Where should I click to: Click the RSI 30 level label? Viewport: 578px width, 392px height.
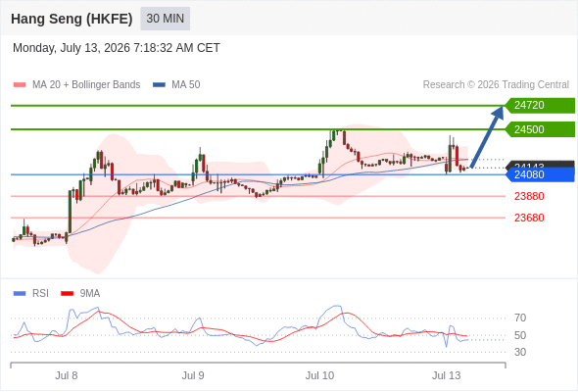tap(520, 352)
